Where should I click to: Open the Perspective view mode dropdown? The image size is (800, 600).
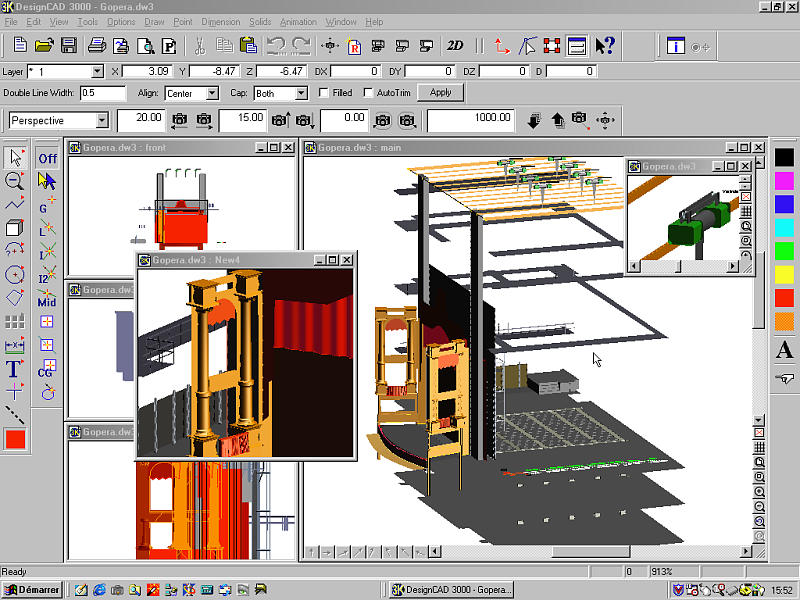coord(102,120)
